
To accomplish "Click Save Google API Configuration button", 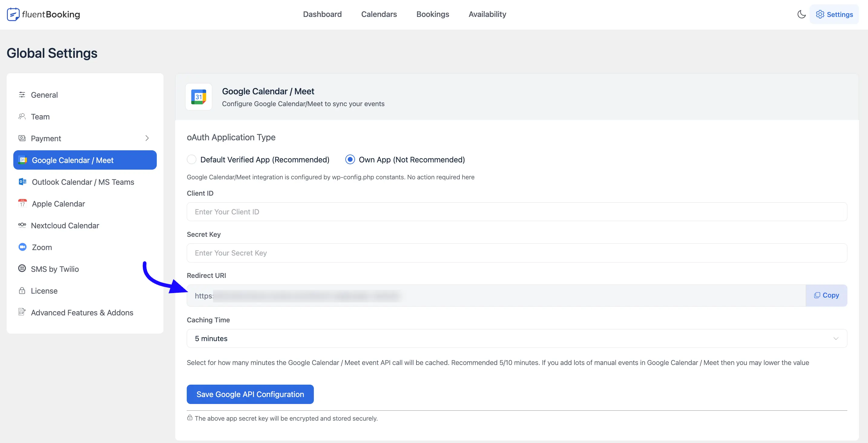I will click(x=250, y=394).
